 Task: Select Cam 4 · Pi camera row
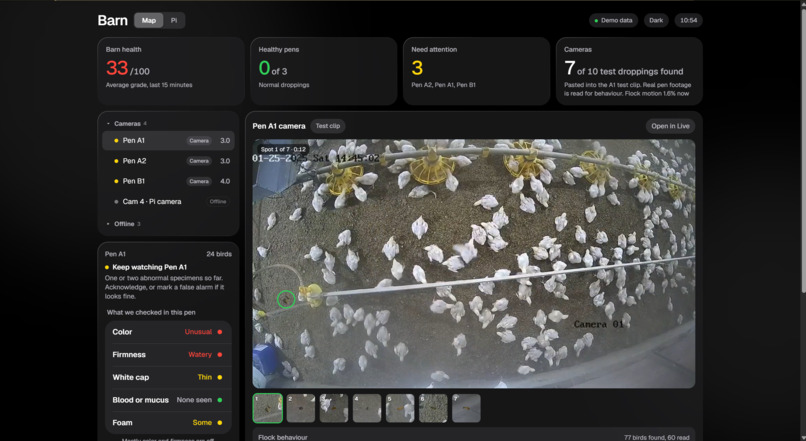[168, 201]
